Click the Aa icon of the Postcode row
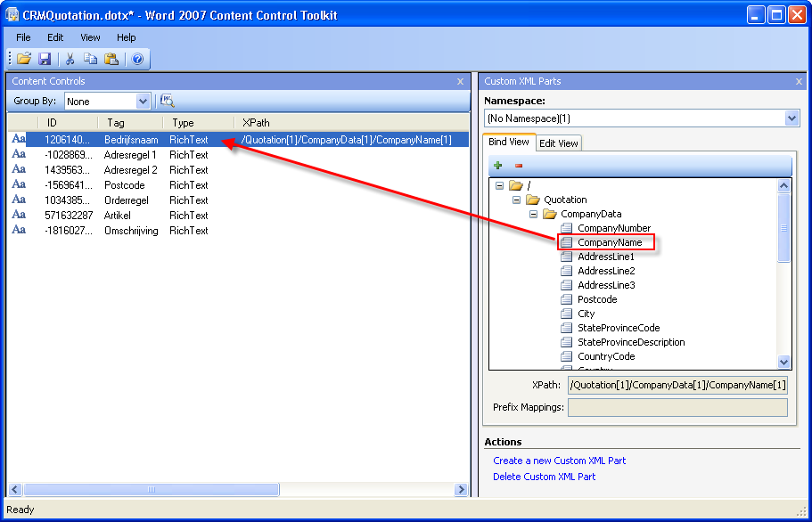Image resolution: width=812 pixels, height=522 pixels. [x=19, y=184]
